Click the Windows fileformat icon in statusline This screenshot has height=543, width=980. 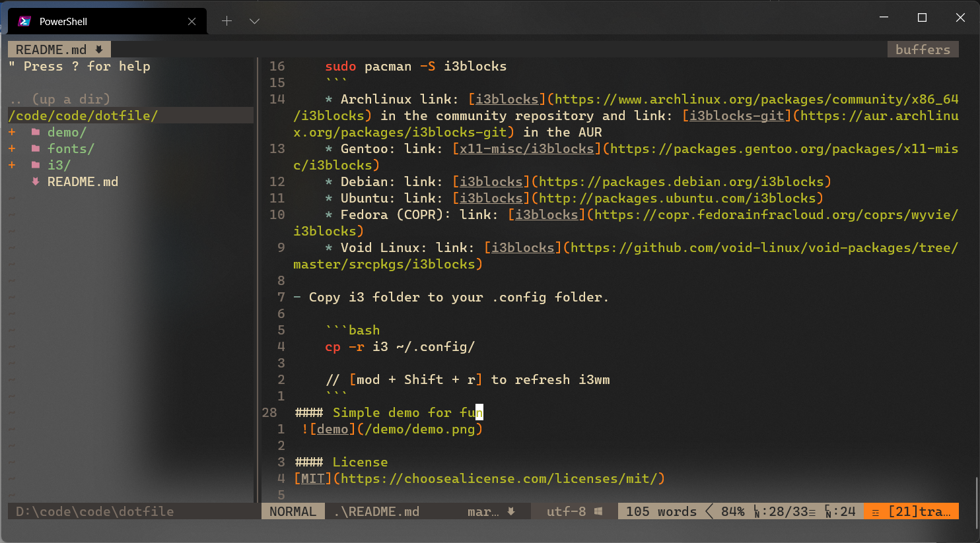598,511
